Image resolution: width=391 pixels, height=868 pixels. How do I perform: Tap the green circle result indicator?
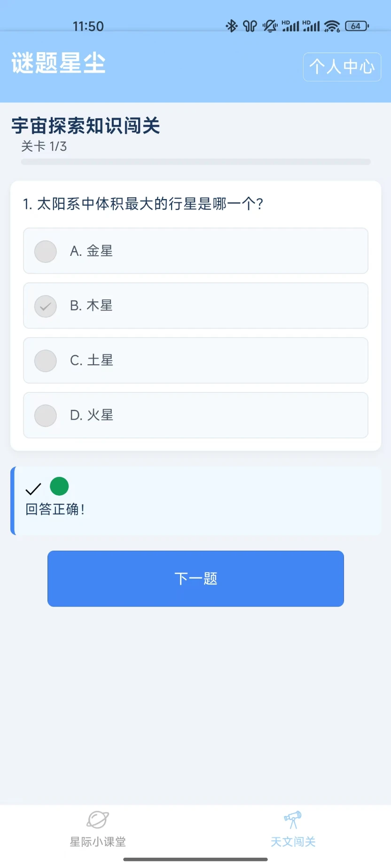(x=59, y=486)
